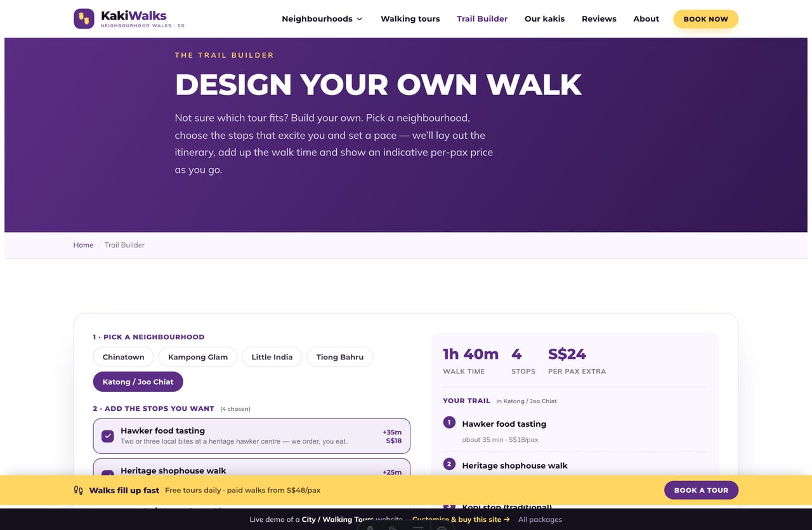Click the Walks fill up fast text

coord(124,490)
